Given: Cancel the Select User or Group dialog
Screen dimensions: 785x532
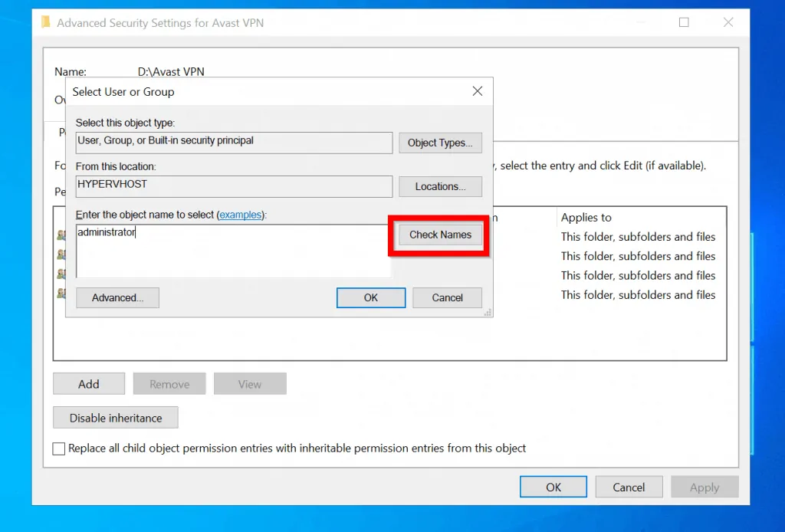Looking at the screenshot, I should tap(447, 297).
